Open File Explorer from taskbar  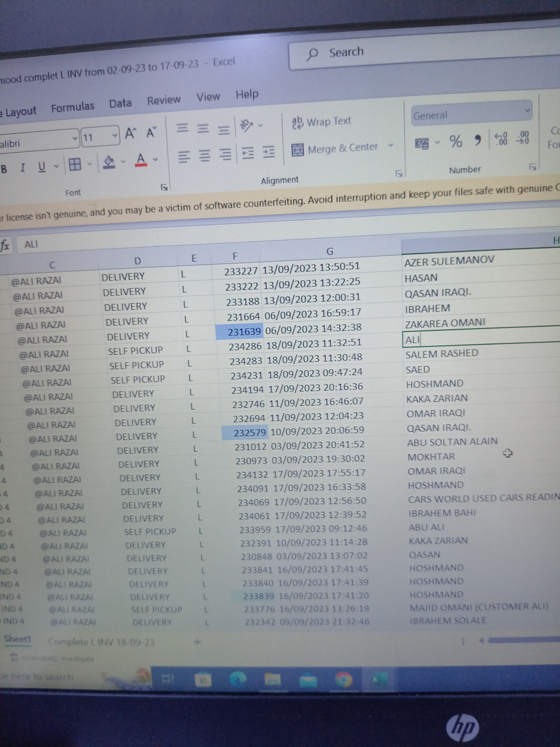click(272, 679)
